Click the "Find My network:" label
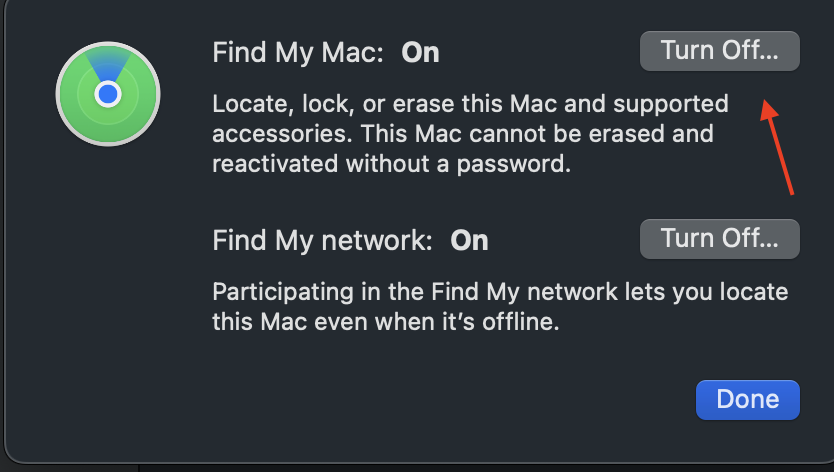This screenshot has height=472, width=834. [x=322, y=240]
